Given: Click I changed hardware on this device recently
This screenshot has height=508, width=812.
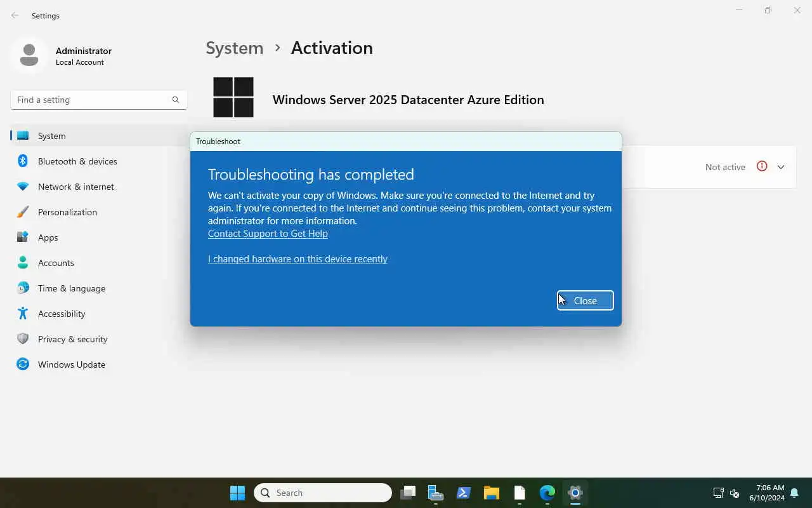Looking at the screenshot, I should click(298, 259).
